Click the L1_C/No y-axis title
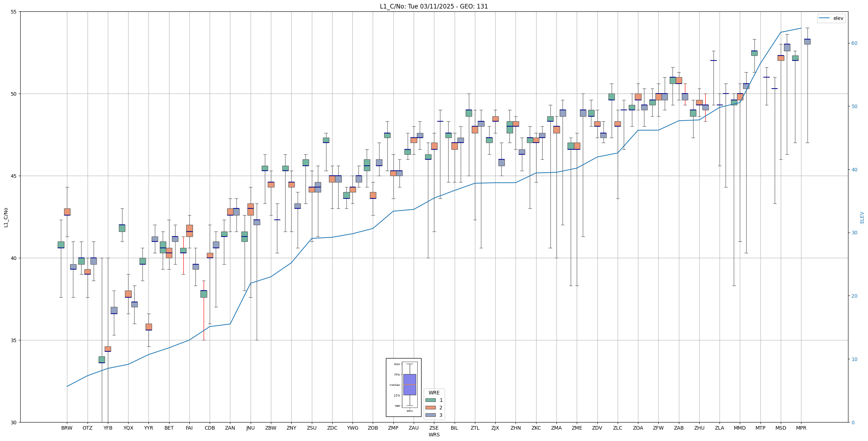Image resolution: width=868 pixels, height=441 pixels. (x=6, y=217)
